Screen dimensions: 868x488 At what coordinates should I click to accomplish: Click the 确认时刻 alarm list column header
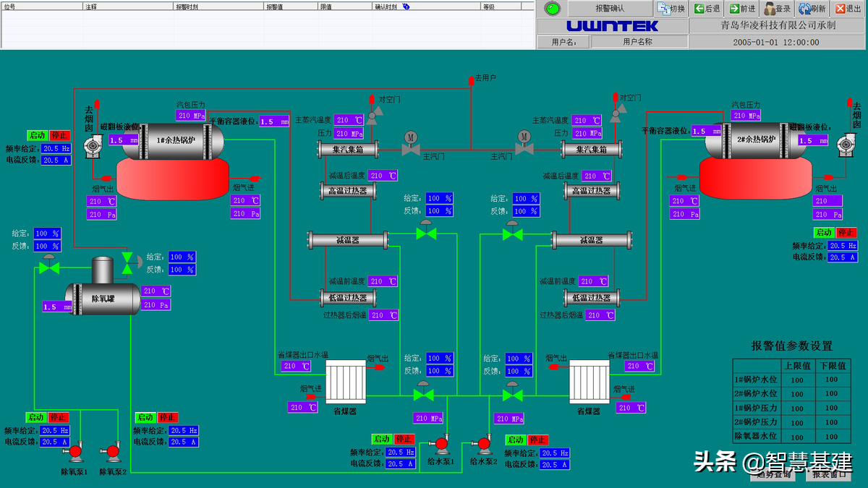pyautogui.click(x=426, y=7)
